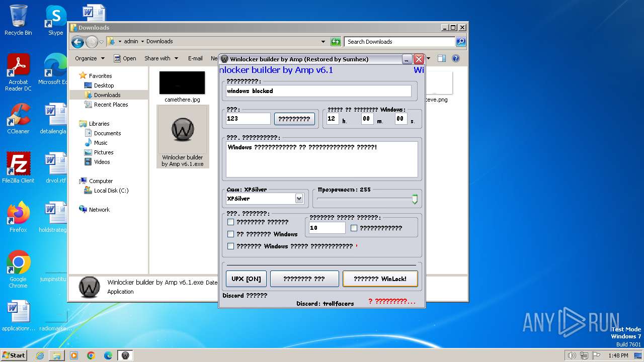The width and height of the screenshot is (644, 362).
Task: Open the address bar history dropdown arrow
Action: click(x=323, y=42)
